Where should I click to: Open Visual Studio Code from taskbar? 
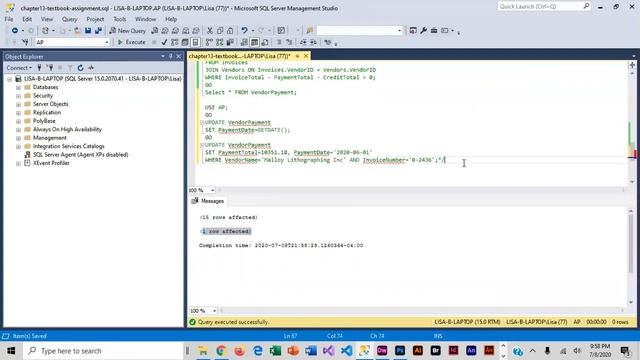tap(347, 351)
